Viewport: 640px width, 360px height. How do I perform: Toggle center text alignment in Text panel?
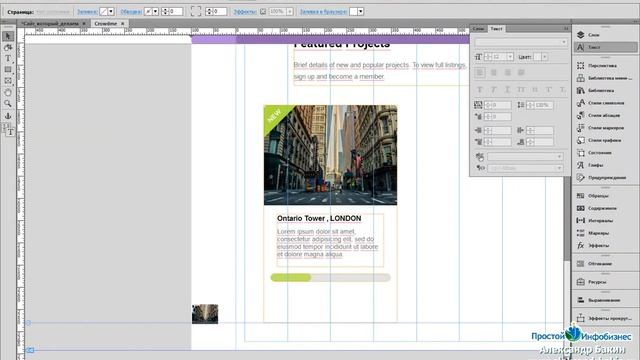(x=494, y=73)
